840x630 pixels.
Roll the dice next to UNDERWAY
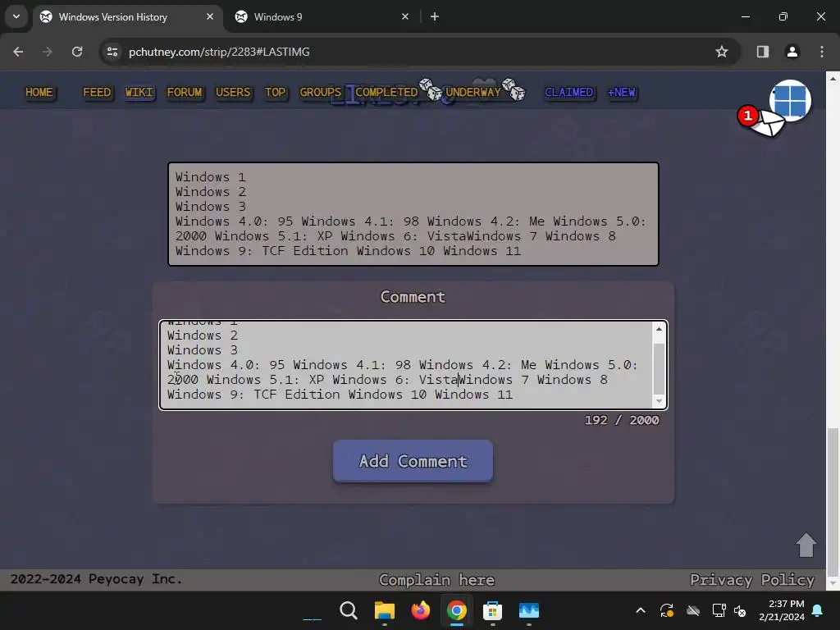coord(514,89)
